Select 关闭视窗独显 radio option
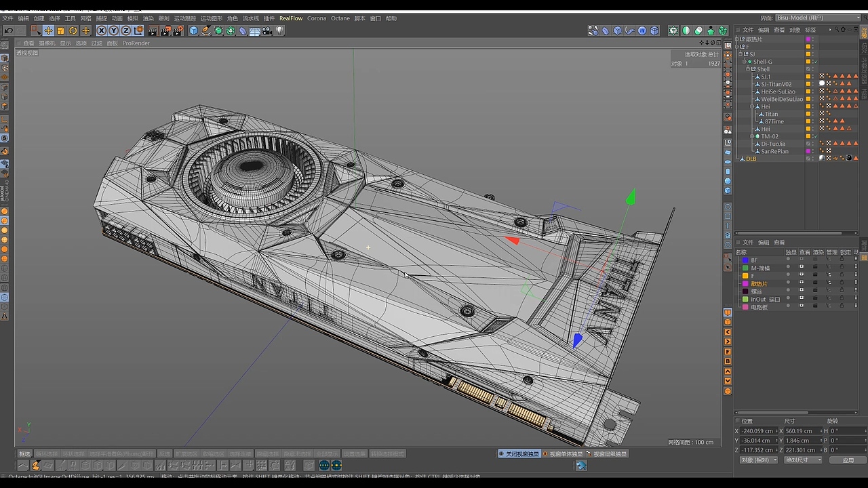 pos(519,454)
